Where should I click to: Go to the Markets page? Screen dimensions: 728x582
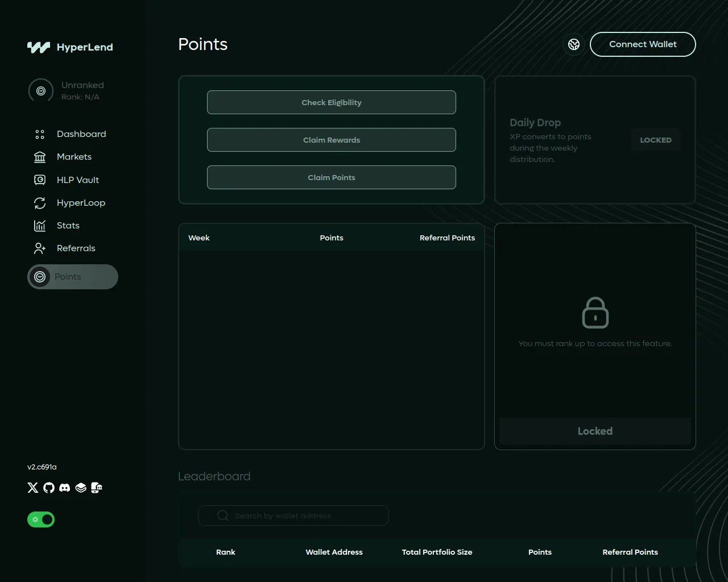tap(73, 157)
